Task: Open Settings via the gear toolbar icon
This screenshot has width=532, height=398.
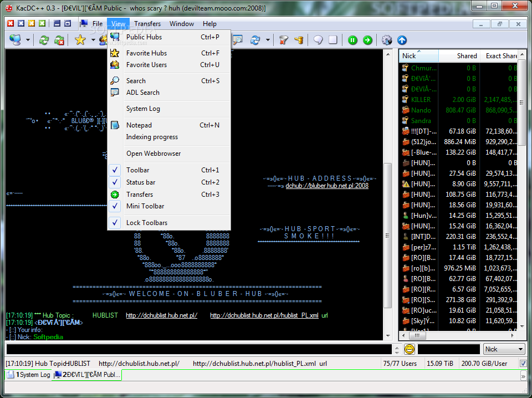Action: point(387,40)
